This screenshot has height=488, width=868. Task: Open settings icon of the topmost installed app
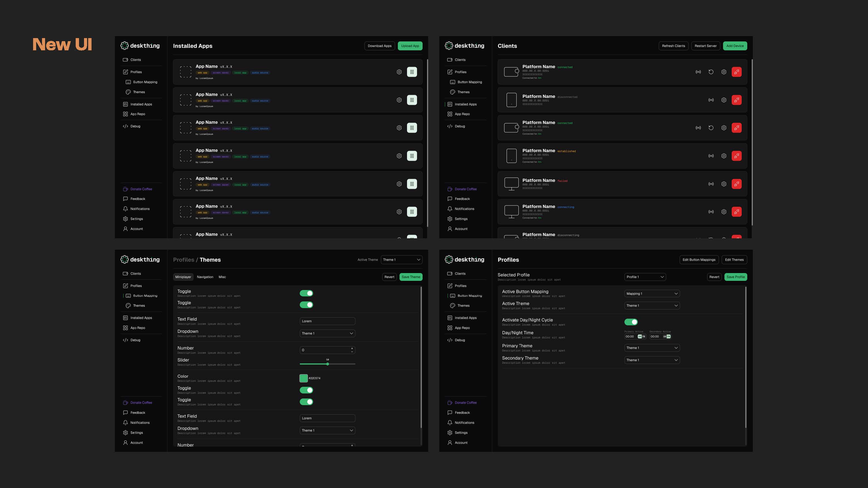click(x=399, y=72)
